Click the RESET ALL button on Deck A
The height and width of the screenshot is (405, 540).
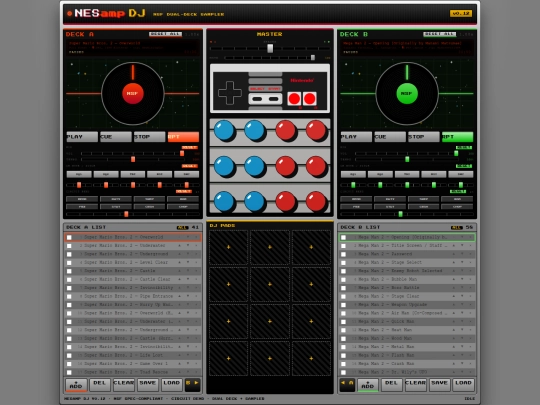point(165,34)
